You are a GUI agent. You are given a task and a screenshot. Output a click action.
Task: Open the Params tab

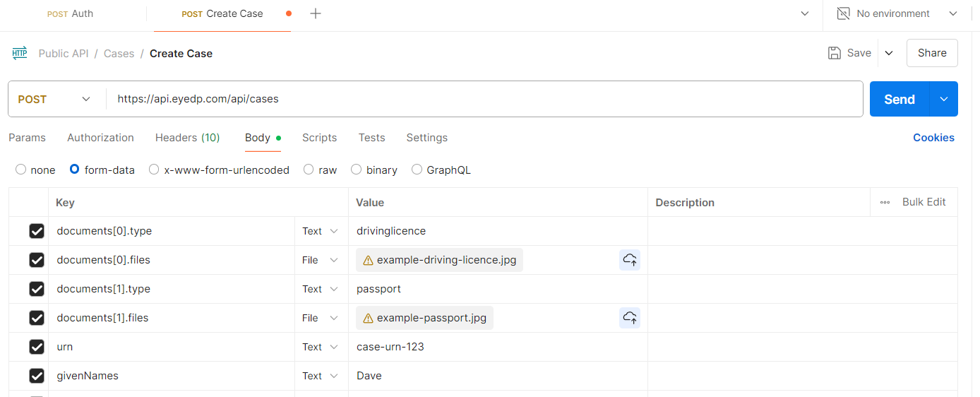click(27, 138)
